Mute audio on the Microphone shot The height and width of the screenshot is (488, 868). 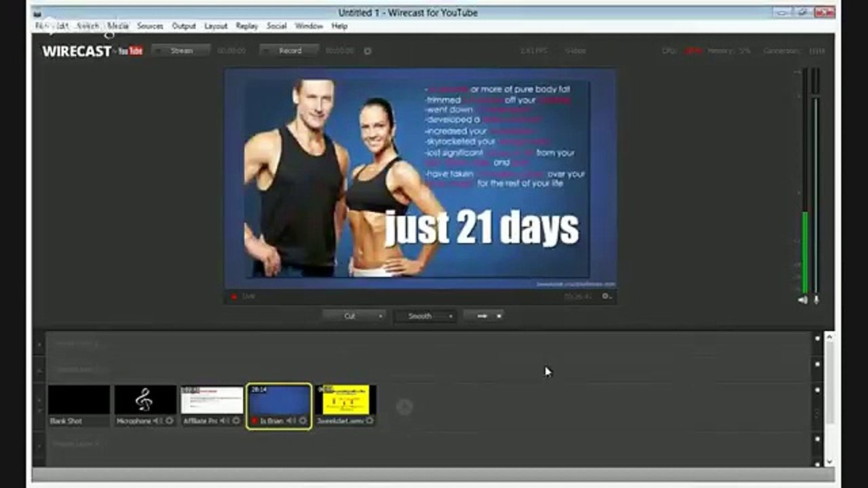point(158,421)
